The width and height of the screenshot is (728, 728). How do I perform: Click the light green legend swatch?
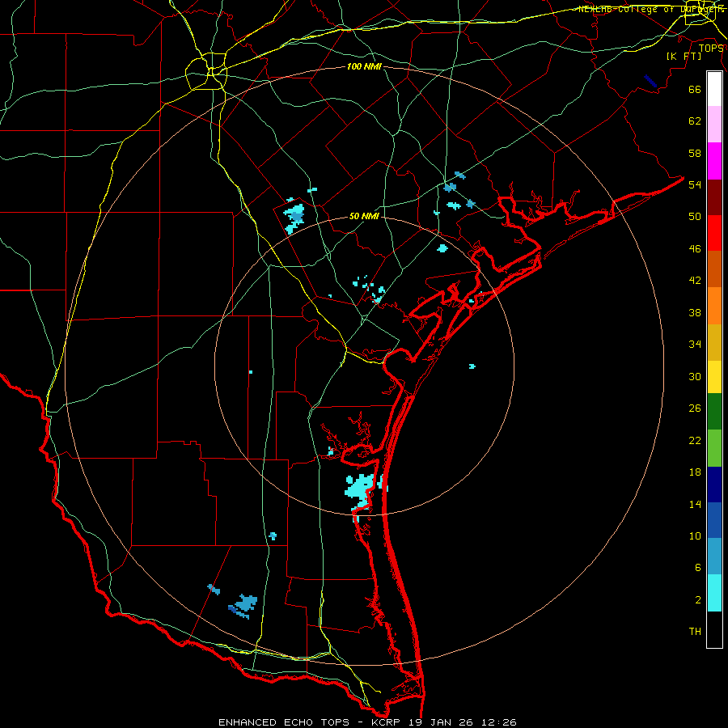pyautogui.click(x=714, y=448)
